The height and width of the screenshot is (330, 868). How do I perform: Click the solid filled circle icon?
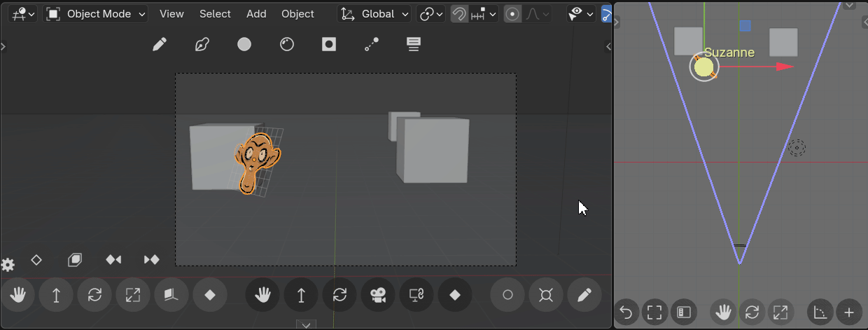point(244,45)
